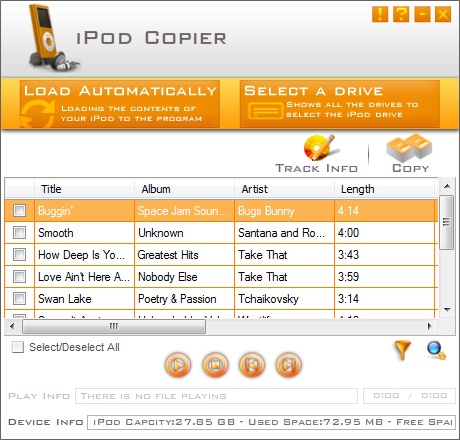
Task: Click the magnifier search icon
Action: 436,350
